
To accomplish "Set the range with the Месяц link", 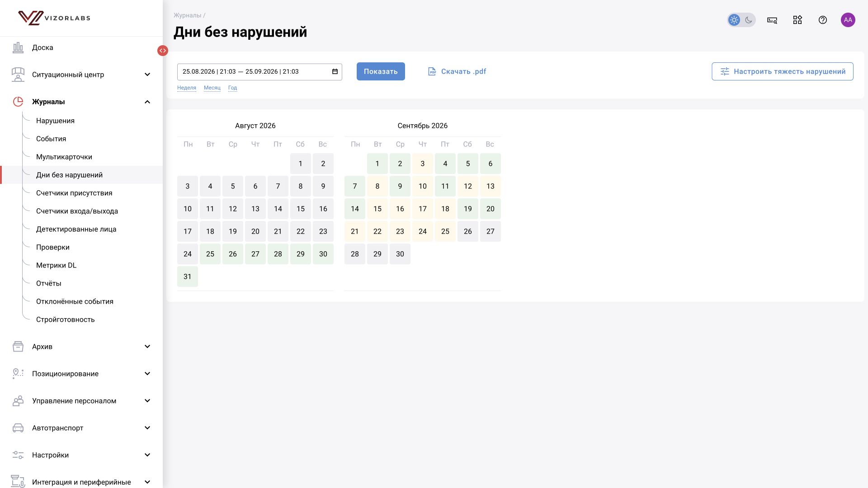I will pos(212,88).
